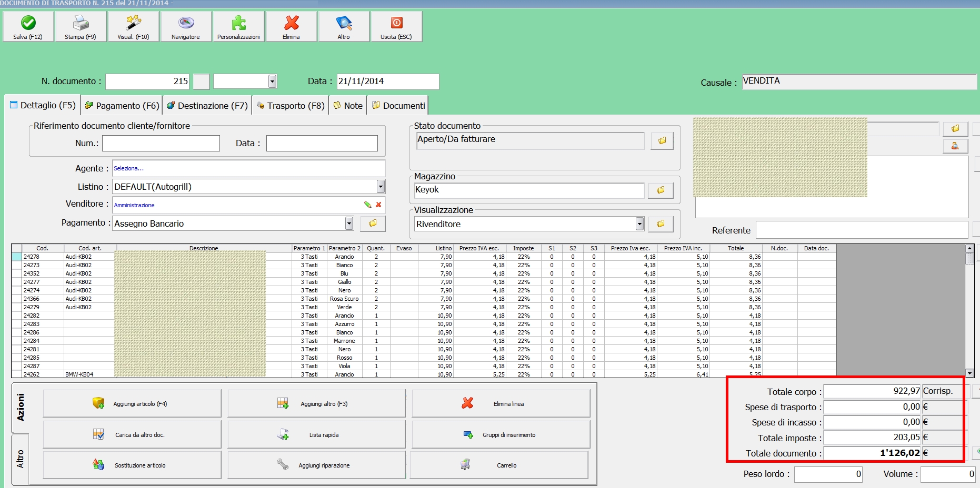The height and width of the screenshot is (488, 980).
Task: Open the Altro toolbar menu
Action: coord(344,27)
